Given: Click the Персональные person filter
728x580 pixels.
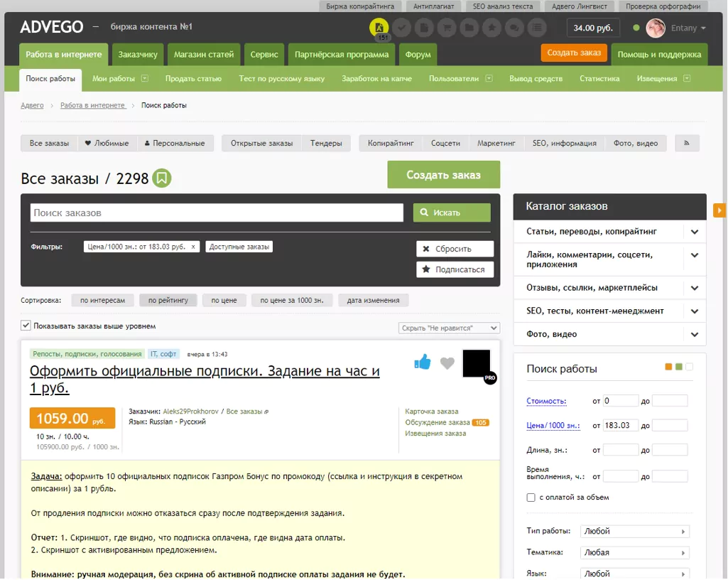Looking at the screenshot, I should 175,143.
